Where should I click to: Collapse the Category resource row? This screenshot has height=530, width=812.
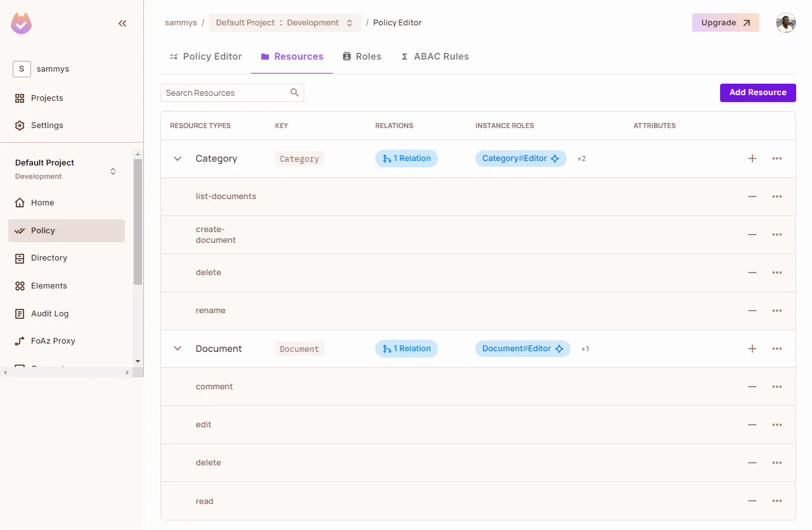(x=177, y=158)
